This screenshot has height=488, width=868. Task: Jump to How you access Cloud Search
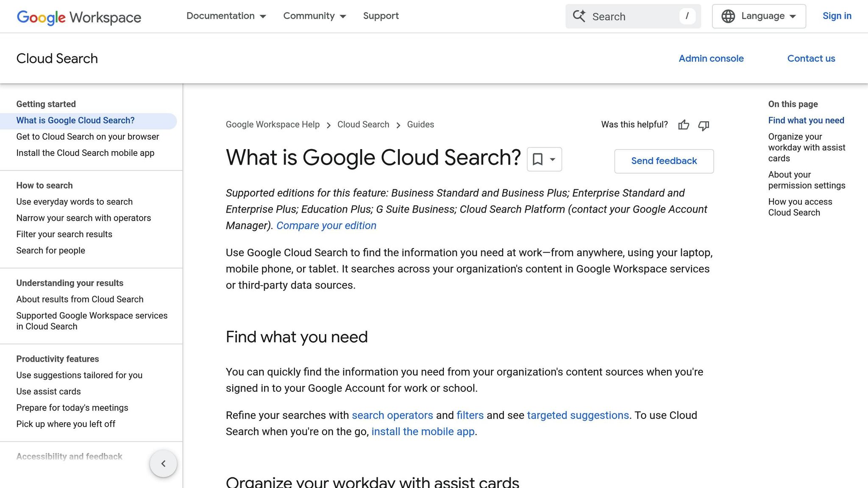(800, 207)
